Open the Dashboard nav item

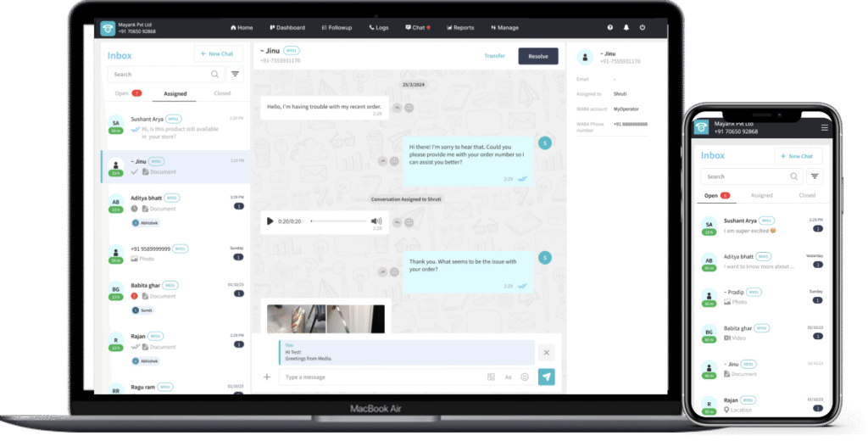click(x=287, y=28)
